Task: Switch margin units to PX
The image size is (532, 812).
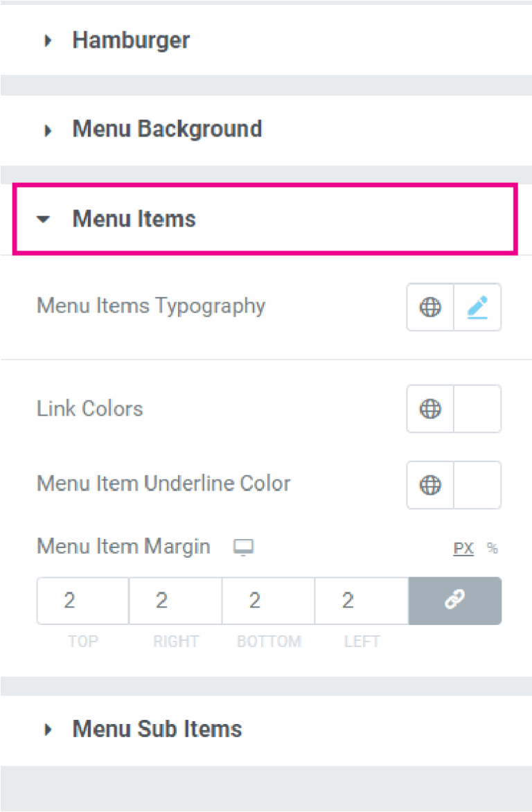Action: [463, 547]
